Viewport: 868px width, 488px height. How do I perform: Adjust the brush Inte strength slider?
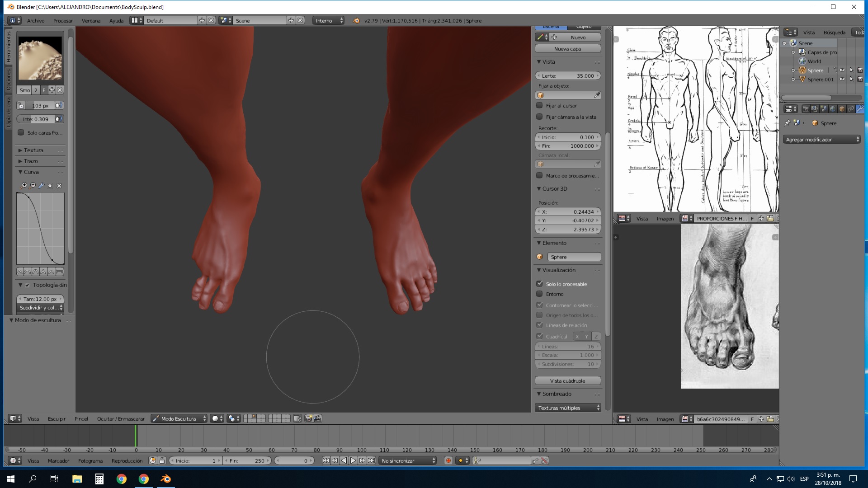click(x=36, y=119)
